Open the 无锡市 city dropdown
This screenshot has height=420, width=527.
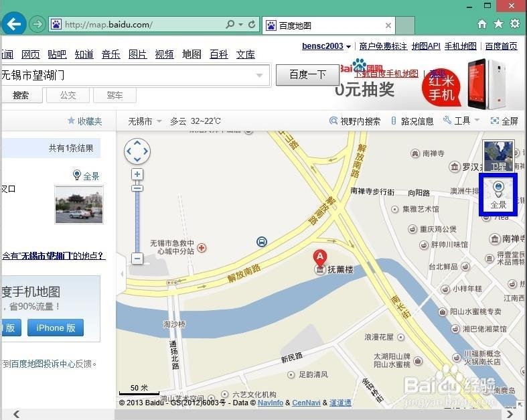[145, 121]
